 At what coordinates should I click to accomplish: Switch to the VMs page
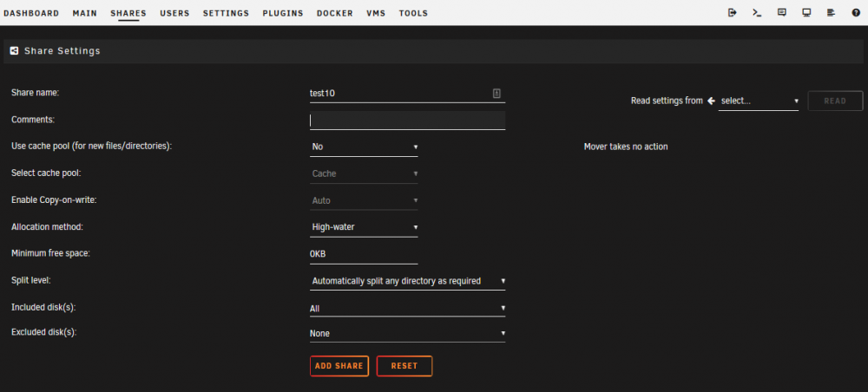click(x=376, y=13)
